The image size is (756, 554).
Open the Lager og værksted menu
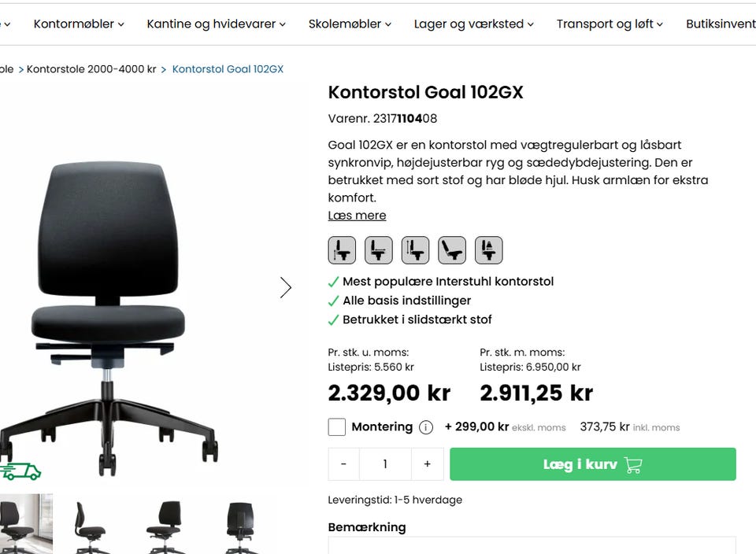pyautogui.click(x=473, y=24)
